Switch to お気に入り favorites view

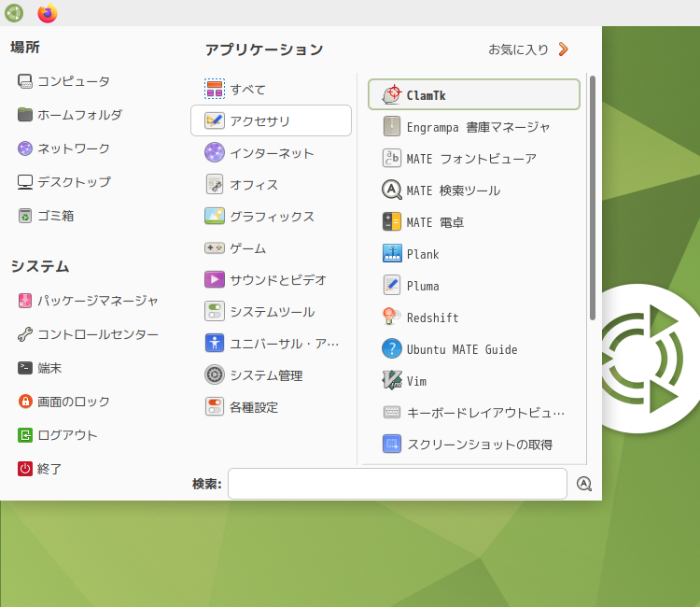518,49
